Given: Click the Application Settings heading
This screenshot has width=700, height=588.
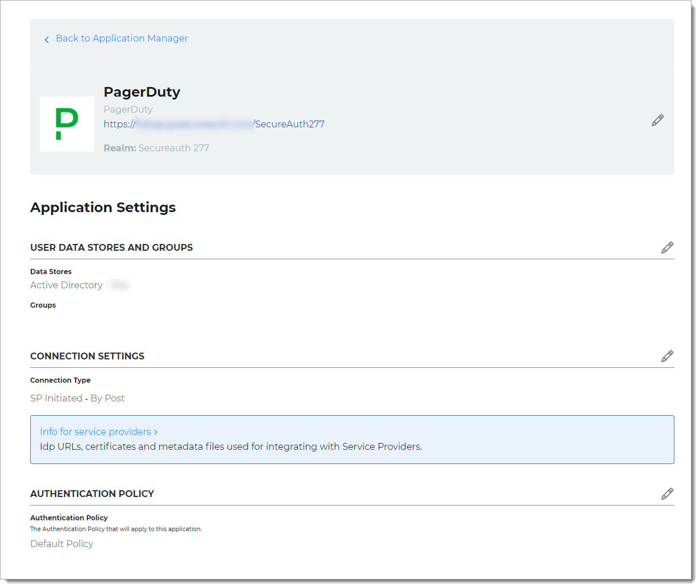Looking at the screenshot, I should pyautogui.click(x=103, y=208).
